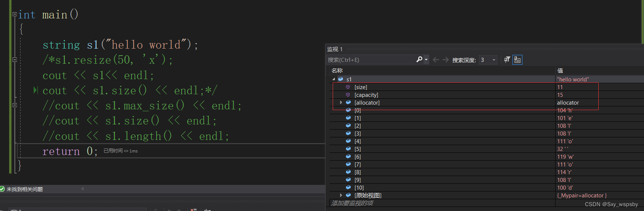Viewport: 644px width, 211px height.
Task: Click the blue cube icon beside s1
Action: click(x=341, y=79)
